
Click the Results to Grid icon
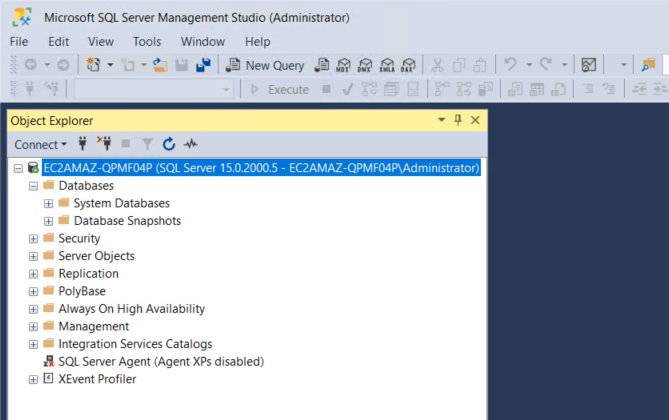(537, 89)
